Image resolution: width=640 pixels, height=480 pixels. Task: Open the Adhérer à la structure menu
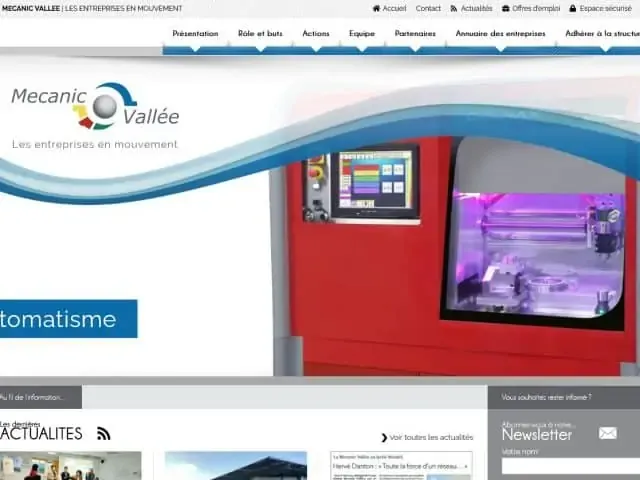[x=602, y=34]
